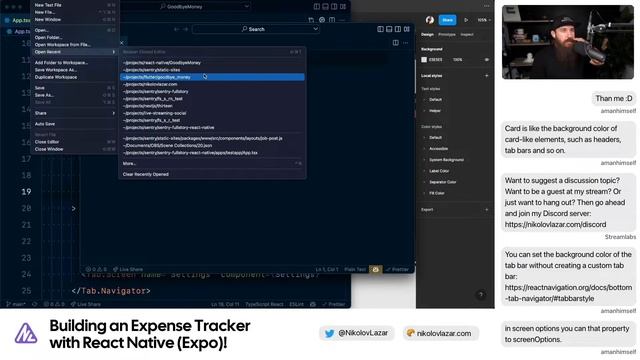The image size is (640, 360).
Task: Open Figma zoom level dropdown
Action: click(484, 20)
